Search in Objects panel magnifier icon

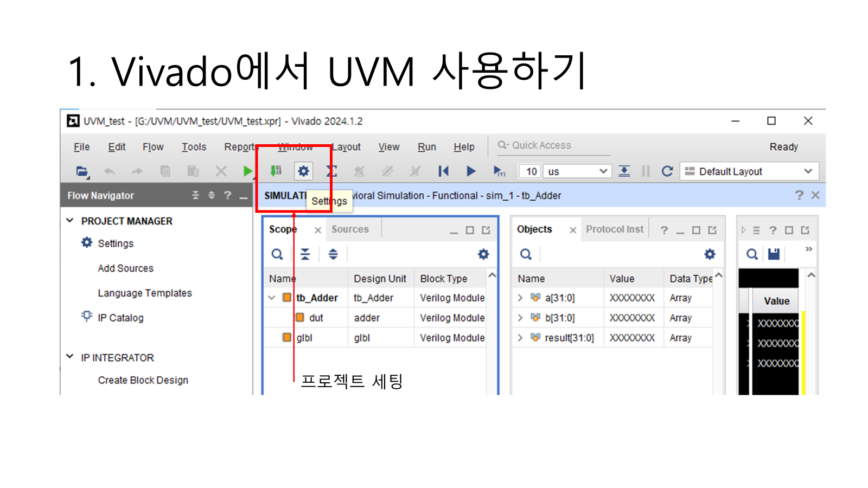[x=526, y=254]
